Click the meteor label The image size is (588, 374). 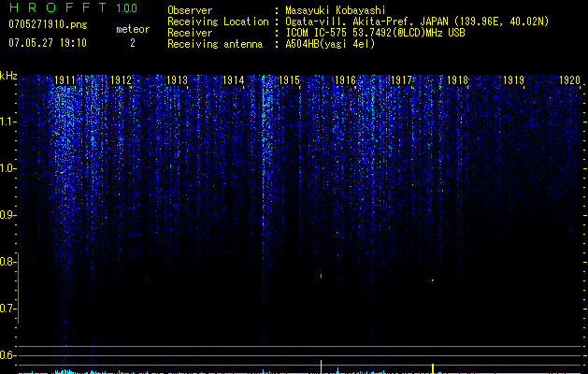point(133,29)
